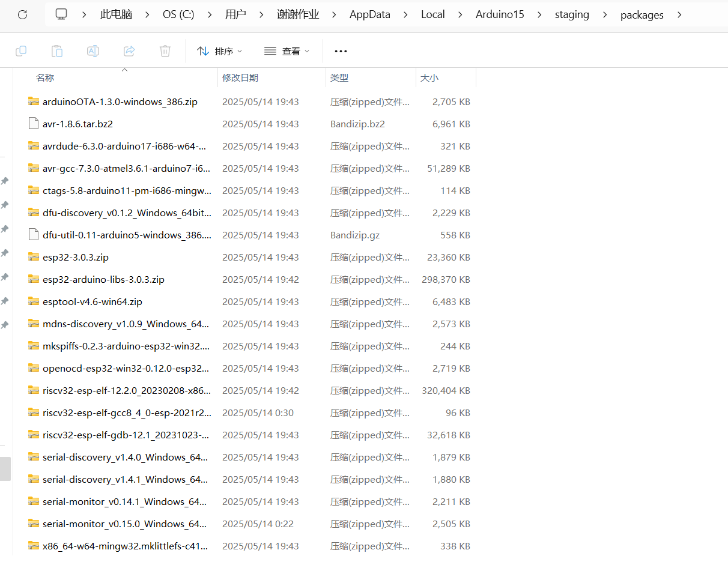Click the Paste icon in toolbar
Image resolution: width=728 pixels, height=562 pixels.
pos(57,51)
